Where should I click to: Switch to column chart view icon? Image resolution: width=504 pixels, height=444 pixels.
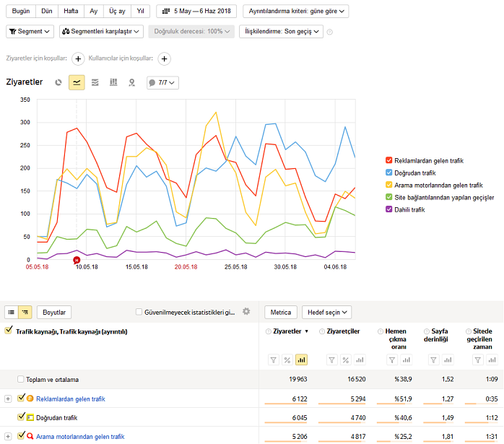[113, 82]
